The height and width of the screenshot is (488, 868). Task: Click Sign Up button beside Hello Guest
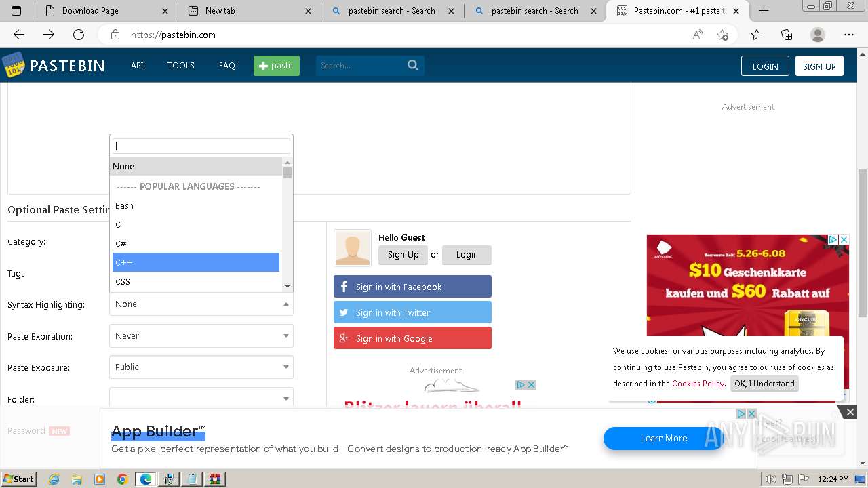click(403, 255)
